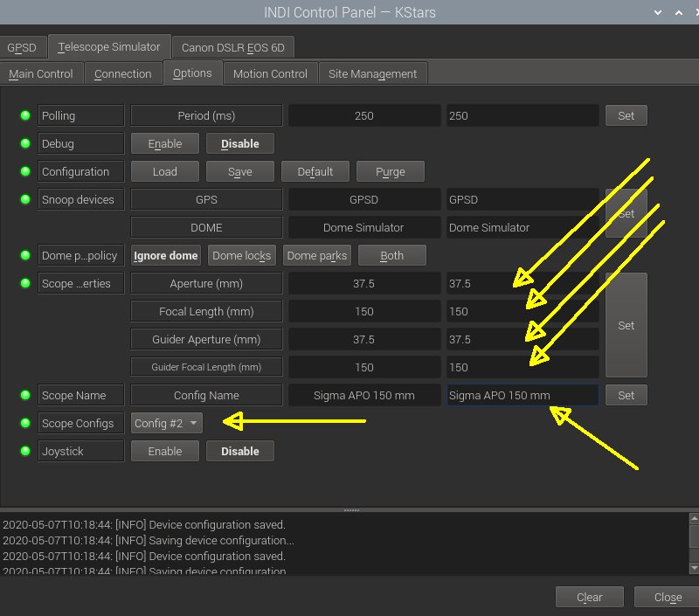This screenshot has width=699, height=616.
Task: Click the current Focal Length value 150
Action: pos(364,311)
